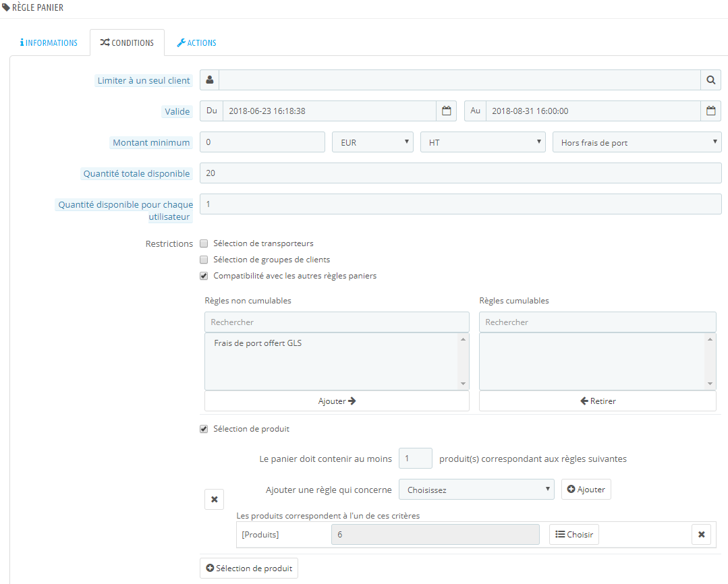Image resolution: width=728 pixels, height=584 pixels.
Task: Click quantity per user input field
Action: (461, 204)
